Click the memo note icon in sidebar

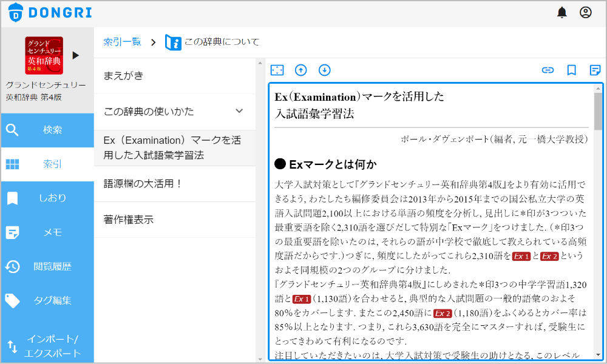[x=12, y=232]
